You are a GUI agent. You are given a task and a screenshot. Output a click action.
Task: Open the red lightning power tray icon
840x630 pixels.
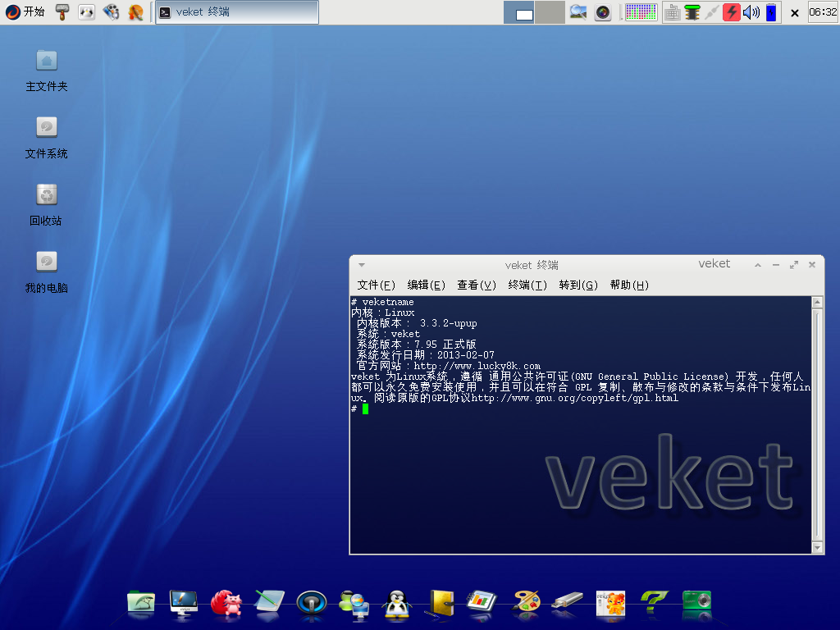[731, 12]
